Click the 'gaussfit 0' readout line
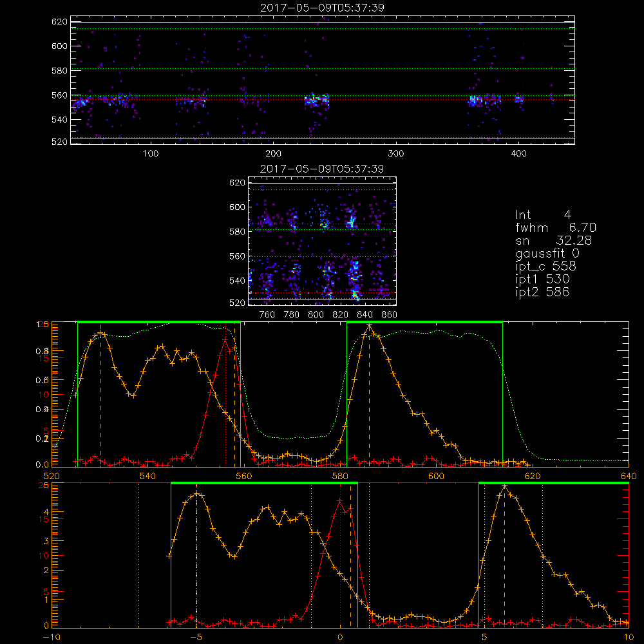Viewport: 644px width, 644px height. coord(547,253)
